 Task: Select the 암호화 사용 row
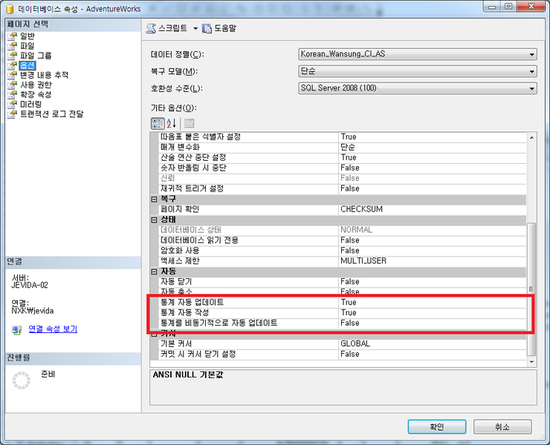click(x=342, y=251)
